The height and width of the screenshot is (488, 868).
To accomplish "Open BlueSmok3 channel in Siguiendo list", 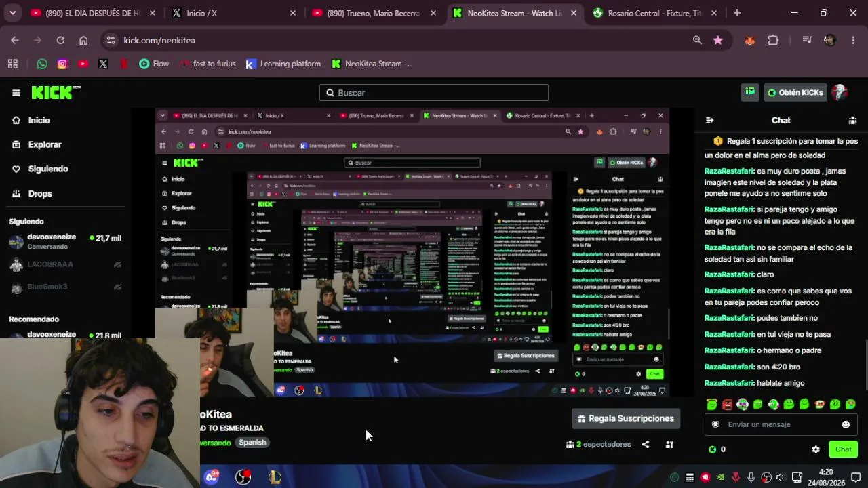I will [x=65, y=287].
